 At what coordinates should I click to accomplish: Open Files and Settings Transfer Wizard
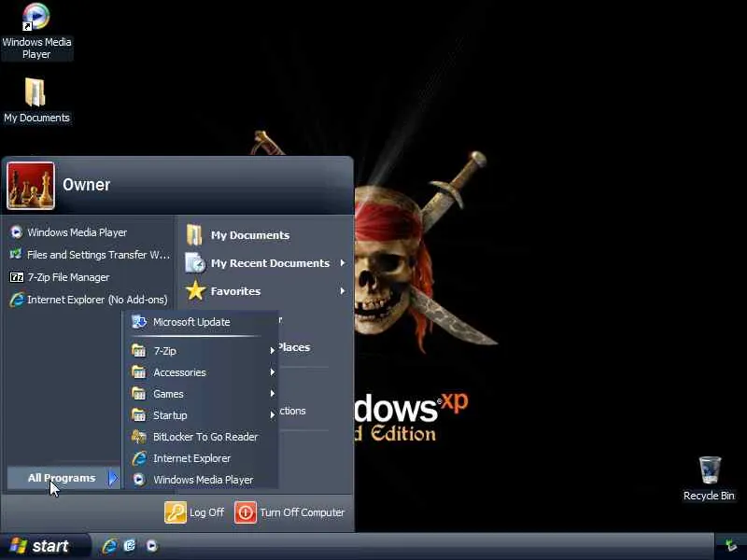(x=90, y=255)
